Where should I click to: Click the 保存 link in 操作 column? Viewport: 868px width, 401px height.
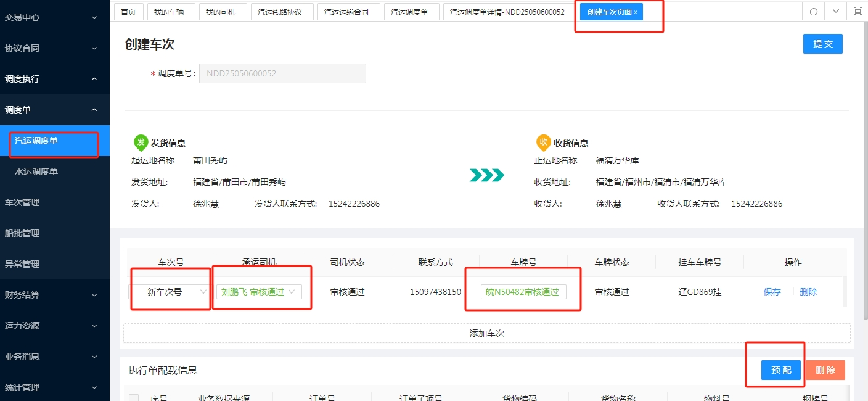(x=772, y=292)
